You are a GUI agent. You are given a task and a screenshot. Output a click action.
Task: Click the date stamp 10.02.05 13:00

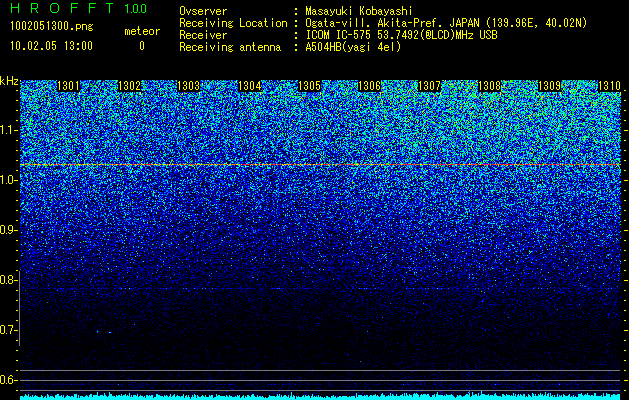pyautogui.click(x=51, y=46)
